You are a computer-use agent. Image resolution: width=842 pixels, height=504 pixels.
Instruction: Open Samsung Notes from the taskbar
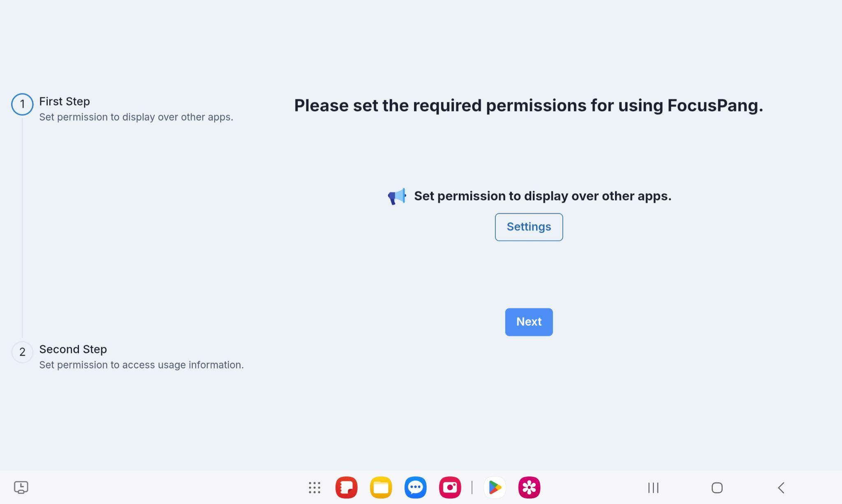(x=346, y=488)
